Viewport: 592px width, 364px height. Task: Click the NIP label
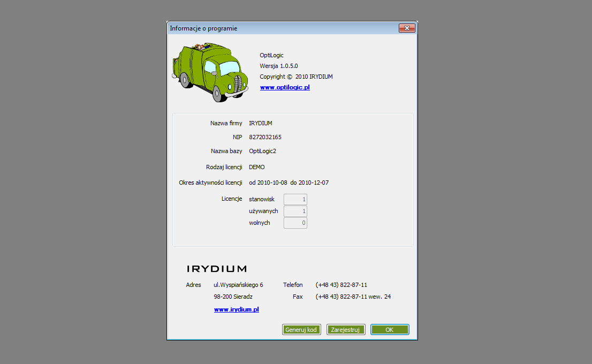(x=238, y=137)
